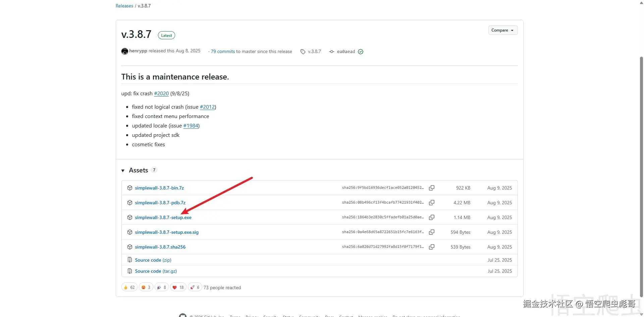Open issue #1984

191,126
